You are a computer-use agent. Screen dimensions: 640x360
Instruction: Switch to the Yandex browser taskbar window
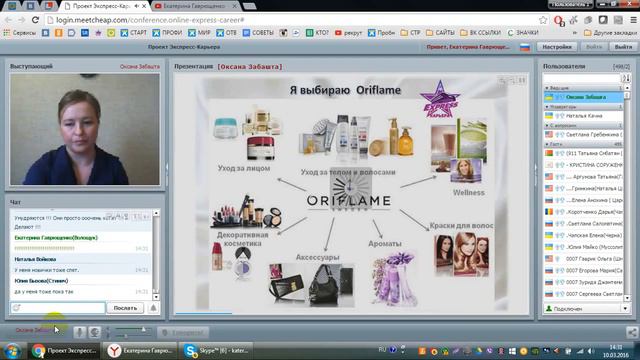pyautogui.click(x=140, y=351)
